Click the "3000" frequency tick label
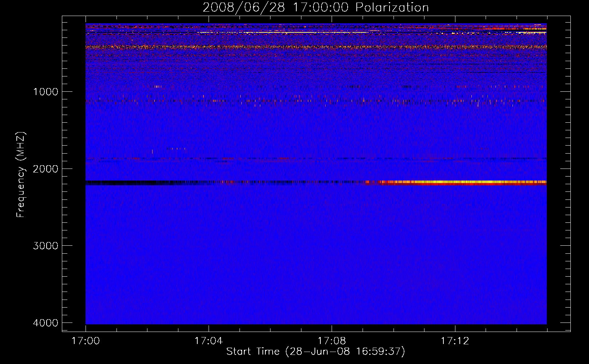589x364 pixels. tap(46, 246)
